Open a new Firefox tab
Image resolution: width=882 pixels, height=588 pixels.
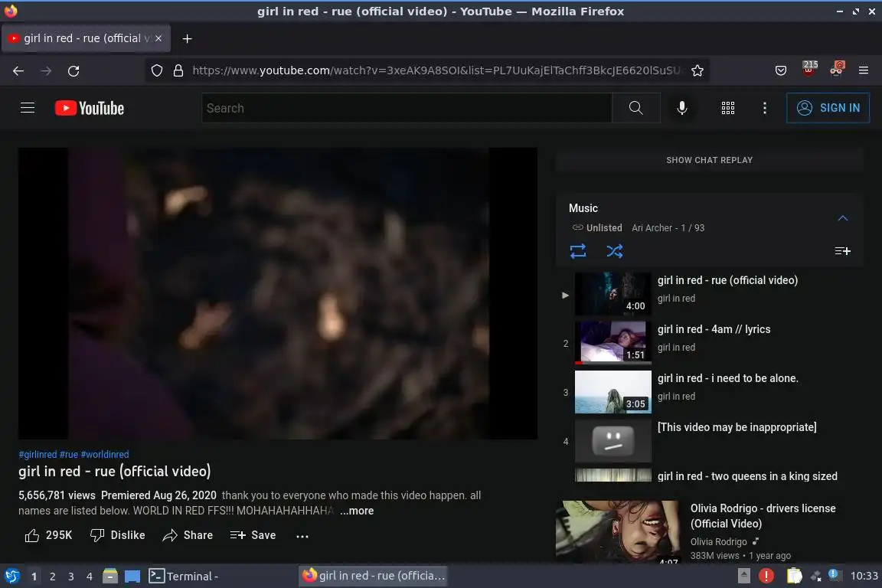[x=188, y=38]
